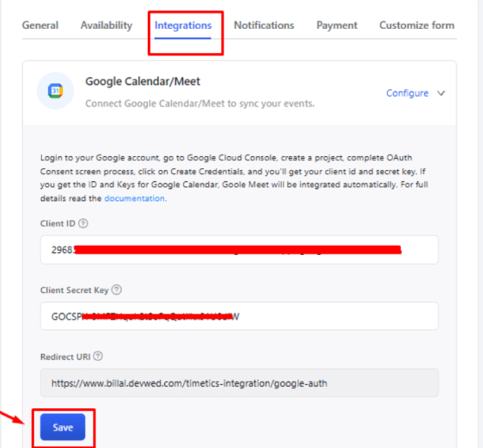Click the Google Calendar icon
Viewport: 483px width, 448px height.
[56, 91]
